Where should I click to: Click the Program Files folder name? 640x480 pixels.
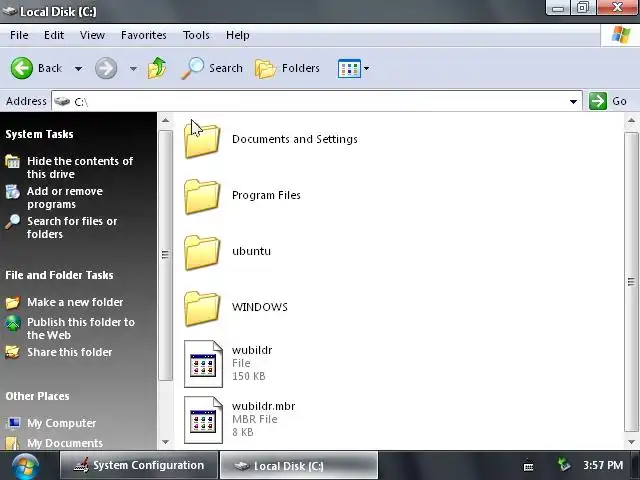pyautogui.click(x=266, y=195)
